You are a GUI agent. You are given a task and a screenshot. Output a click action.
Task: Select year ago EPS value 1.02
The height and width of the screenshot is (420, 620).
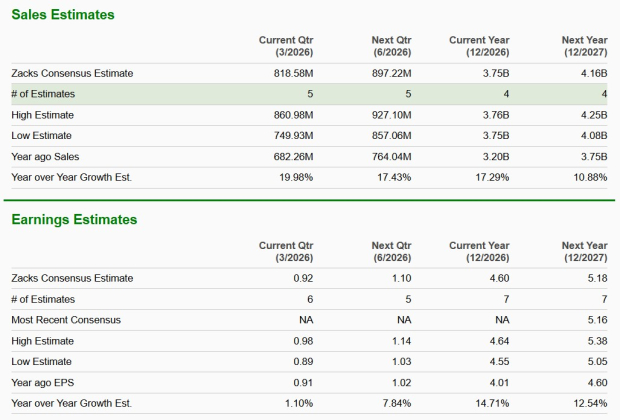[x=402, y=382]
